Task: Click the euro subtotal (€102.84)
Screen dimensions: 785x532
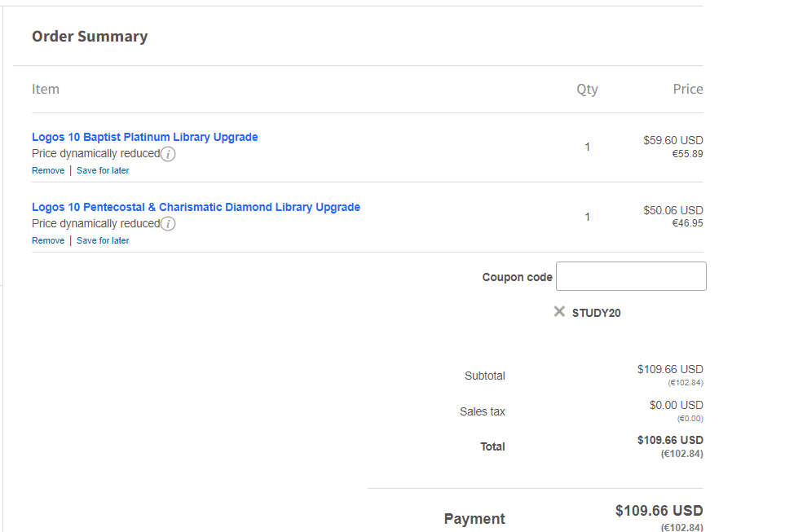Action: (686, 383)
